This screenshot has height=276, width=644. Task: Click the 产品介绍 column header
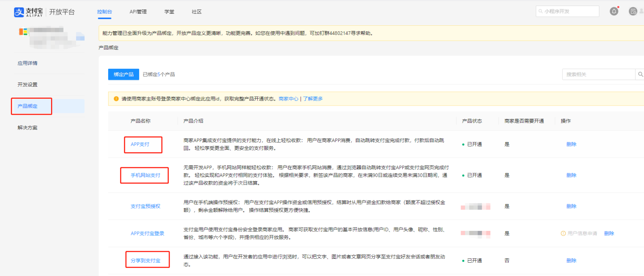click(x=193, y=121)
